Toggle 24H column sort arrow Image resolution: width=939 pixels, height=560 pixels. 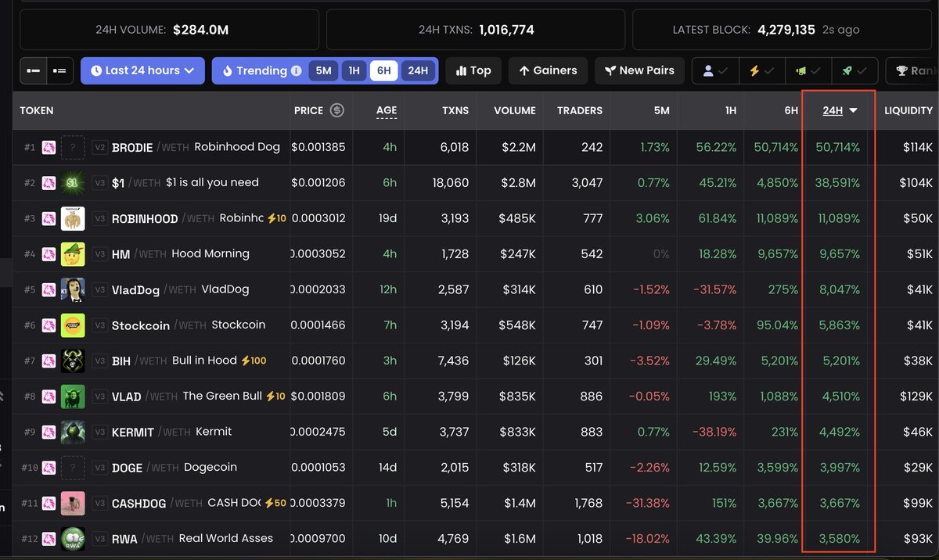pyautogui.click(x=853, y=110)
